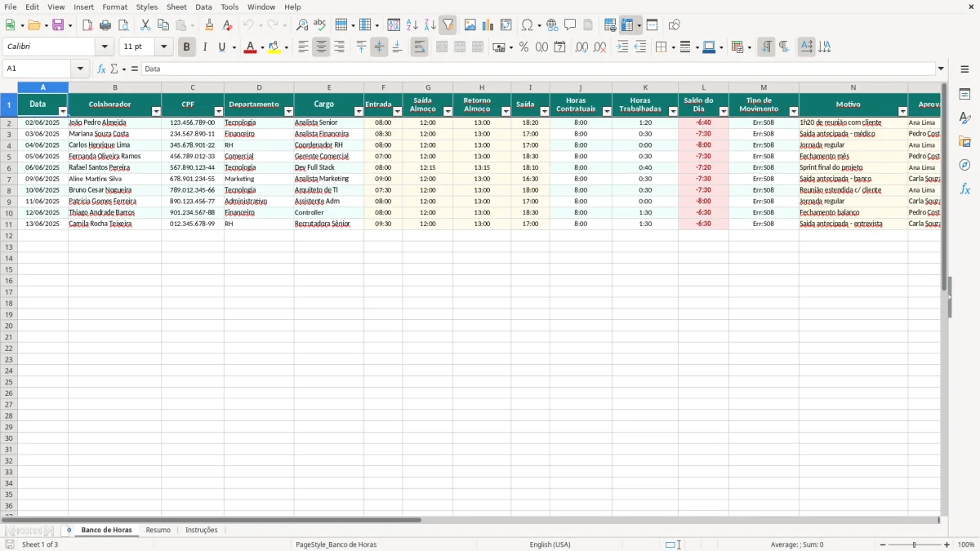Switch to the Resumo sheet tab
980x551 pixels.
158,531
